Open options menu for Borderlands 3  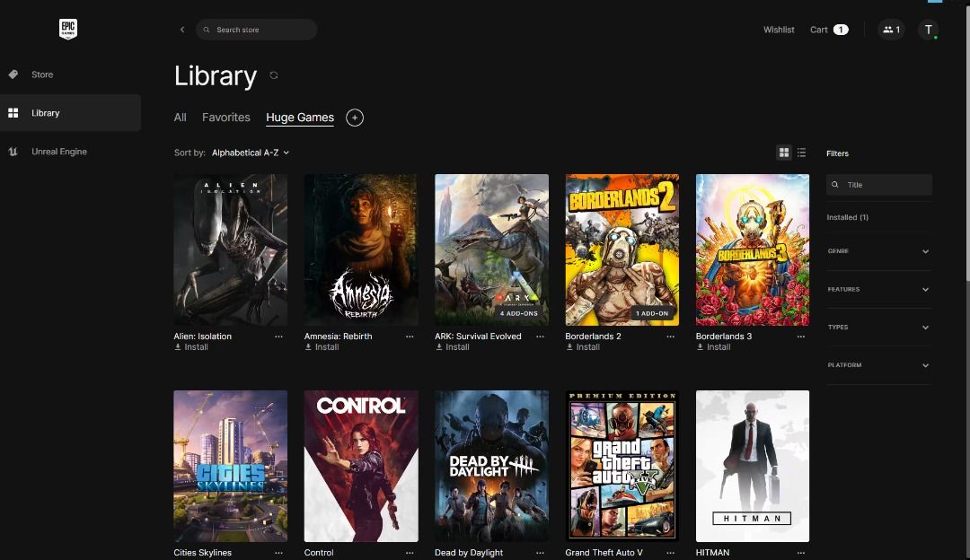coord(801,337)
